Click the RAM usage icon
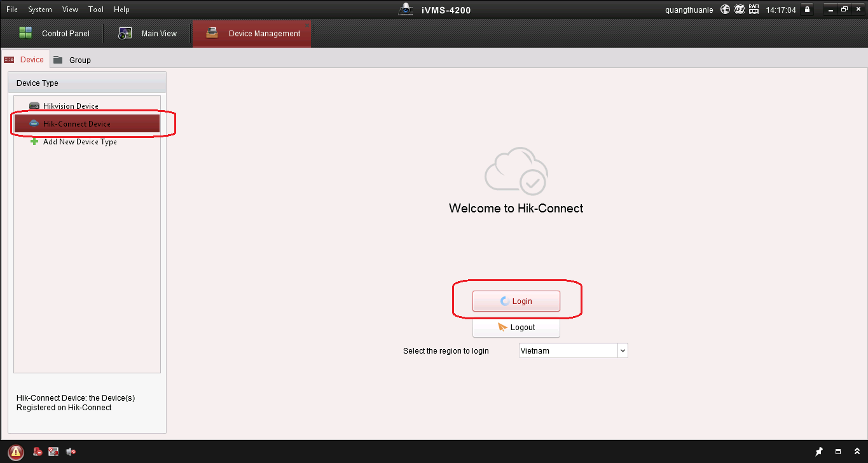The image size is (868, 463). (754, 10)
